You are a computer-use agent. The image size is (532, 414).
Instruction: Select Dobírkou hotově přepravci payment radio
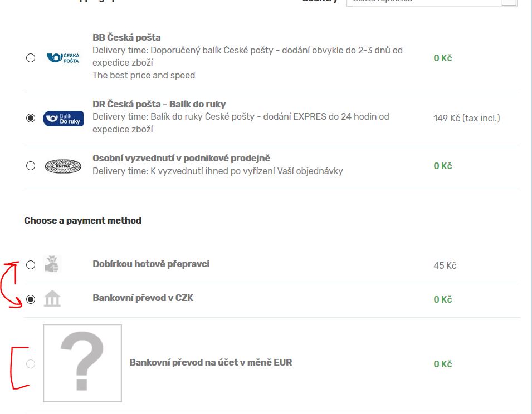pos(31,265)
